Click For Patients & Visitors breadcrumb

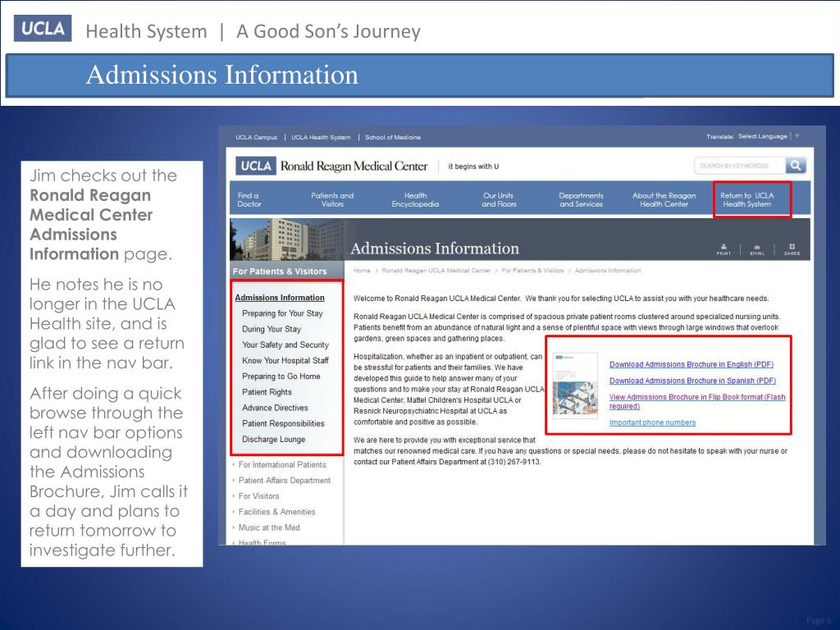[x=532, y=271]
